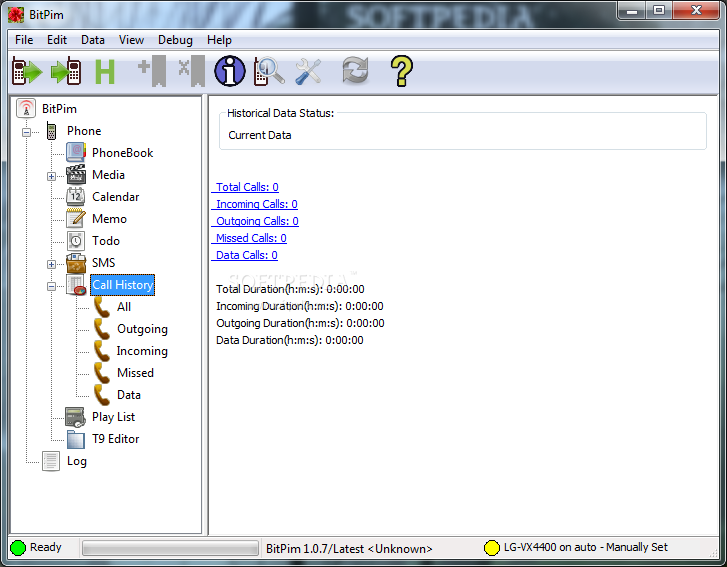The height and width of the screenshot is (567, 727).
Task: Open the File menu
Action: pyautogui.click(x=24, y=40)
